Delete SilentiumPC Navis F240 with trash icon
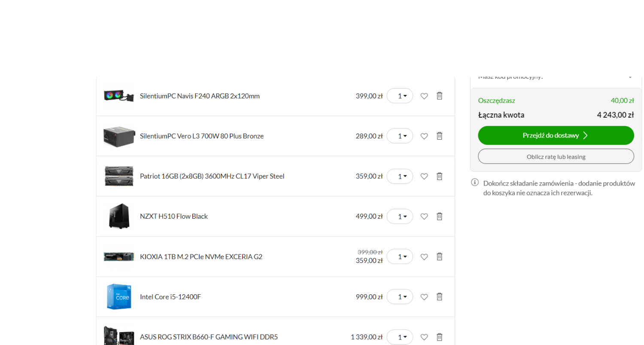Image resolution: width=644 pixels, height=345 pixels. coord(439,96)
